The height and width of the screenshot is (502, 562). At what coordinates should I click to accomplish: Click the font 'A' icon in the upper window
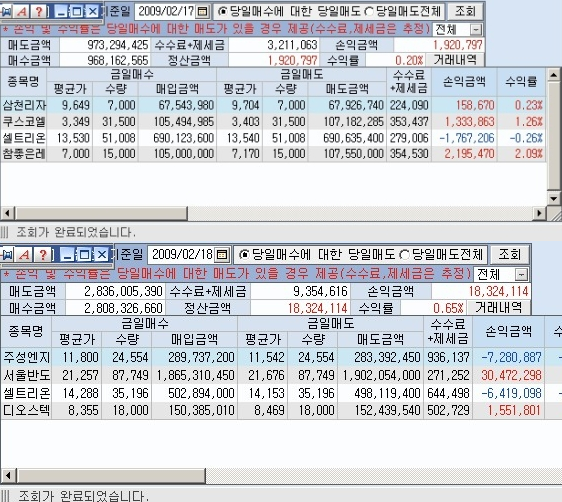pyautogui.click(x=22, y=12)
